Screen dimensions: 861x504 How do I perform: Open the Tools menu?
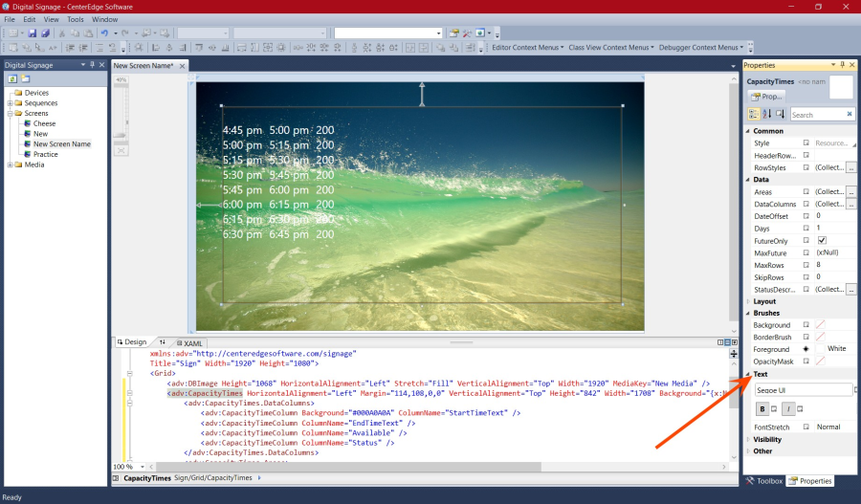coord(76,19)
